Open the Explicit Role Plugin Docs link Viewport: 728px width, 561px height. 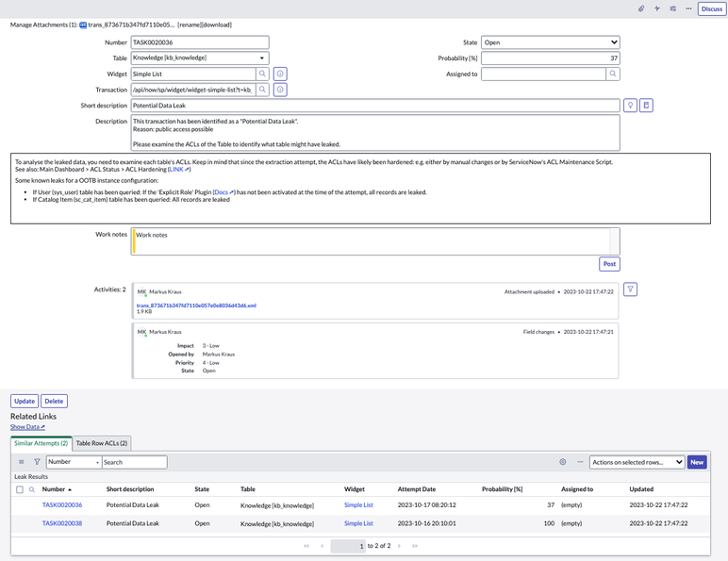click(x=223, y=192)
